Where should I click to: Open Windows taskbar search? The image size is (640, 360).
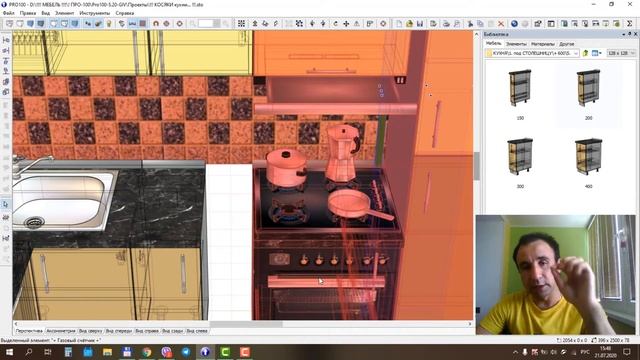29,352
